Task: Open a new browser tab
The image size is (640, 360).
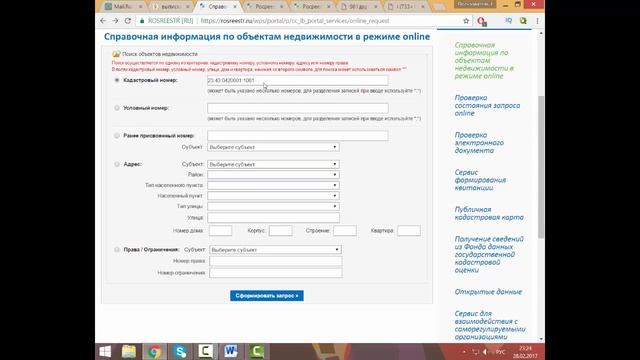Action: pos(439,7)
